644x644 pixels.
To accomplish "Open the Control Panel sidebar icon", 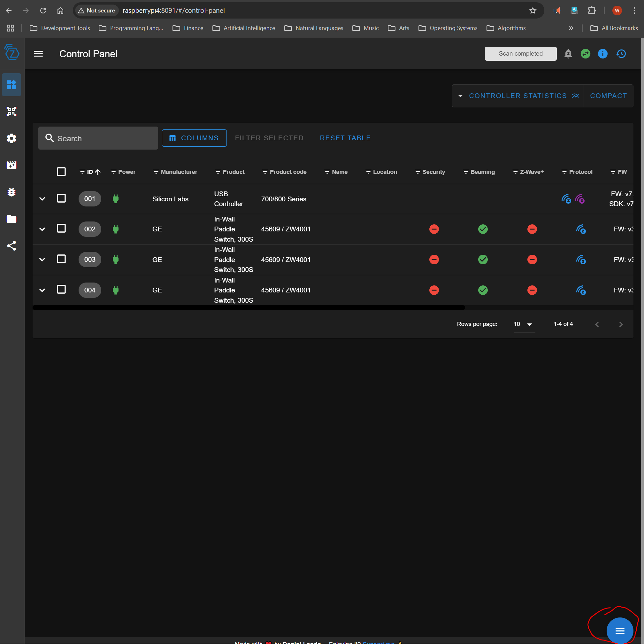I will tap(11, 85).
